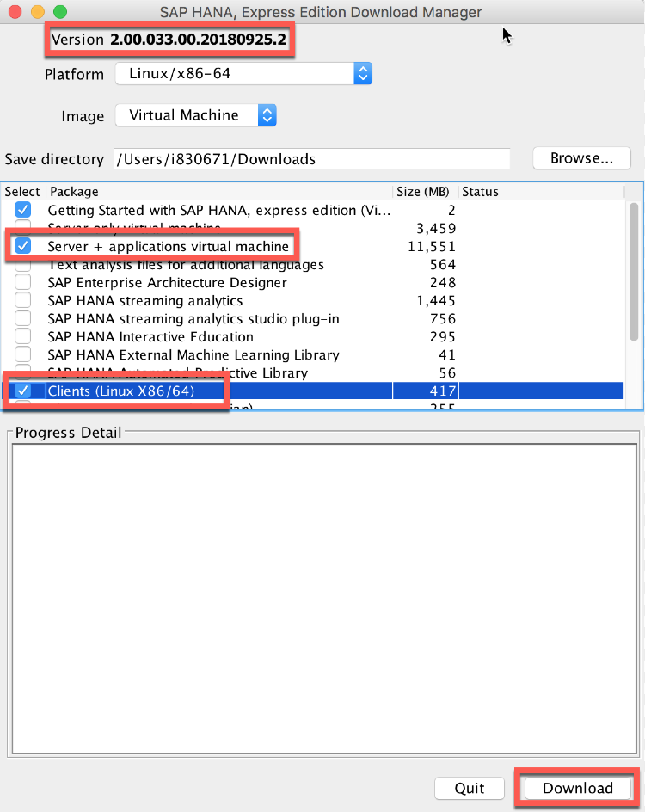The image size is (645, 812).
Task: Click the green maximize window button
Action: 60,11
